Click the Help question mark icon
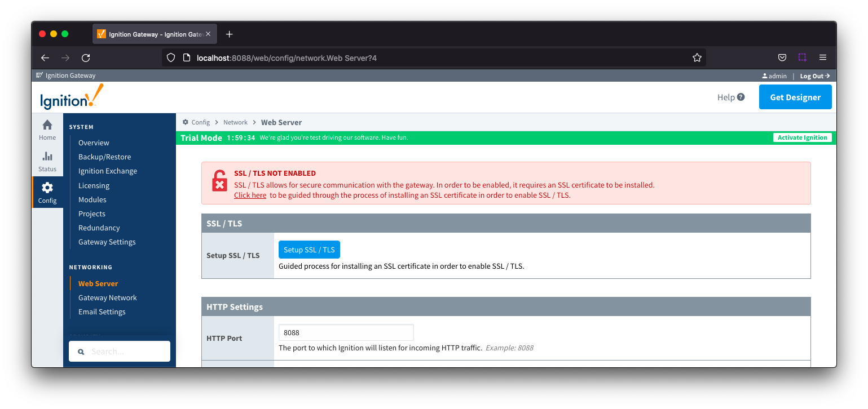 point(741,97)
